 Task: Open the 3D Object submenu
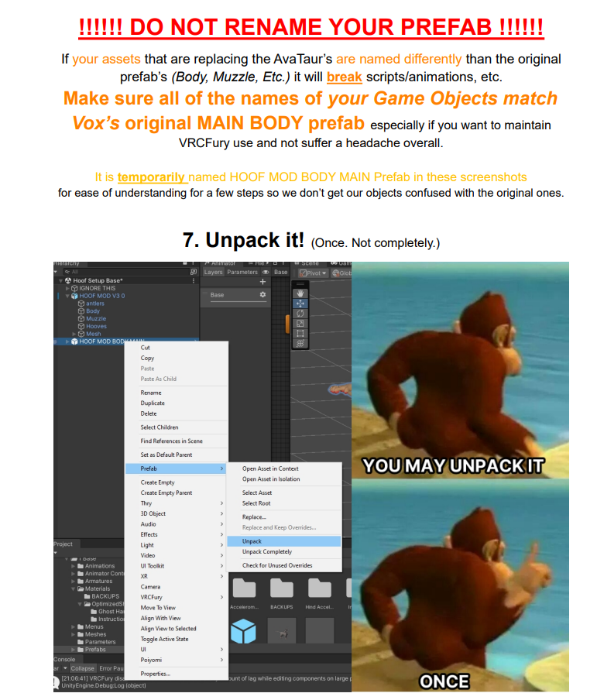click(x=177, y=514)
